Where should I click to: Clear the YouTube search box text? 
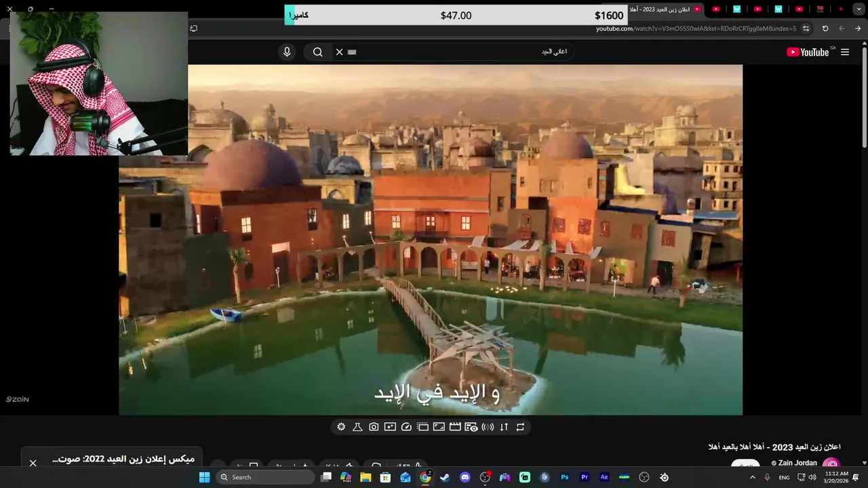[x=340, y=52]
